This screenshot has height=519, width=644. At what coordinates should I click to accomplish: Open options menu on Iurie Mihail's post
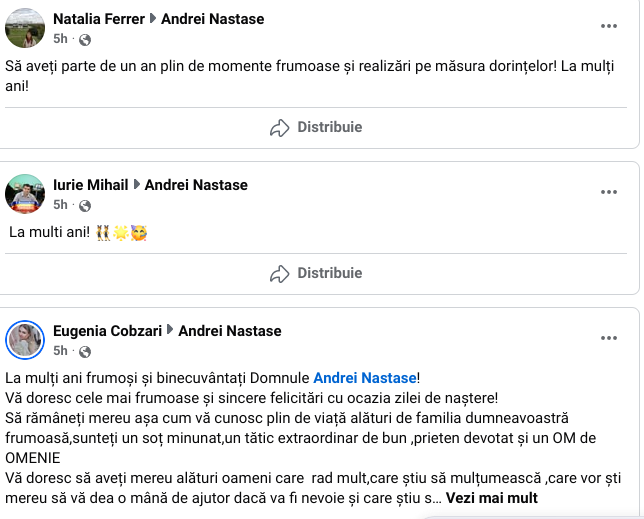[x=609, y=191]
